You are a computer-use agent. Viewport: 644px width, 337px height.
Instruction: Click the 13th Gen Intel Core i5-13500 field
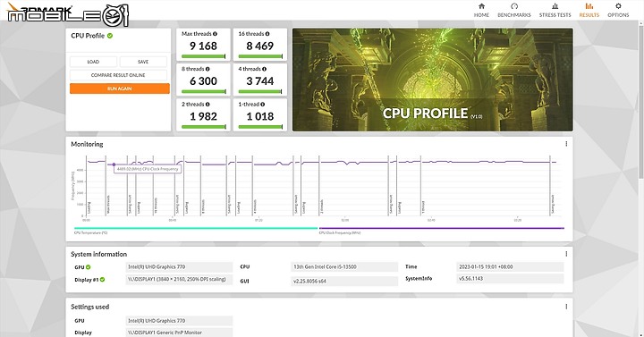pos(344,266)
